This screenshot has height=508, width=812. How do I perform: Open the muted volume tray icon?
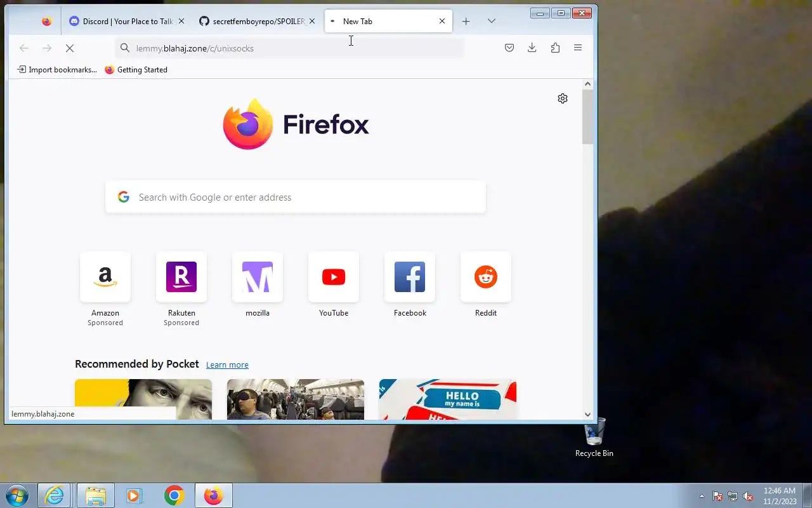click(x=748, y=496)
